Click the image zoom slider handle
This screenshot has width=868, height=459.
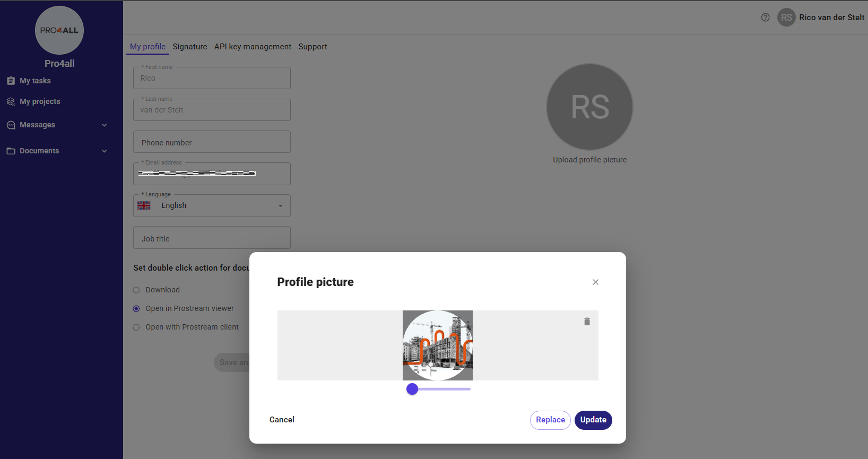click(412, 389)
